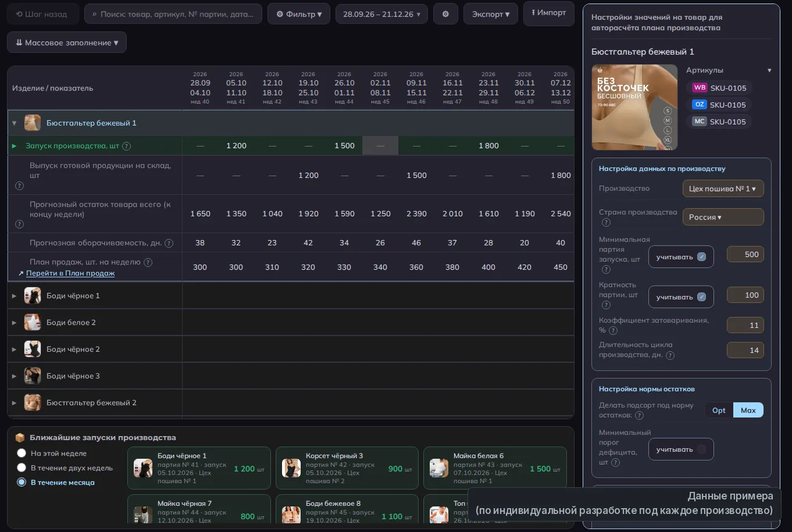Click help icon under Страна производства
Viewport: 792px width, 532px height.
click(x=606, y=222)
